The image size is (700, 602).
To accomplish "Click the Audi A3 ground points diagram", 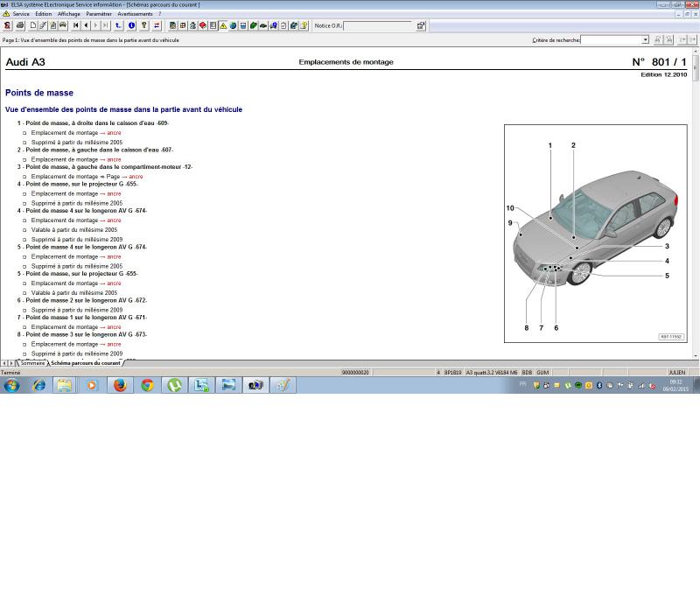I will [596, 234].
